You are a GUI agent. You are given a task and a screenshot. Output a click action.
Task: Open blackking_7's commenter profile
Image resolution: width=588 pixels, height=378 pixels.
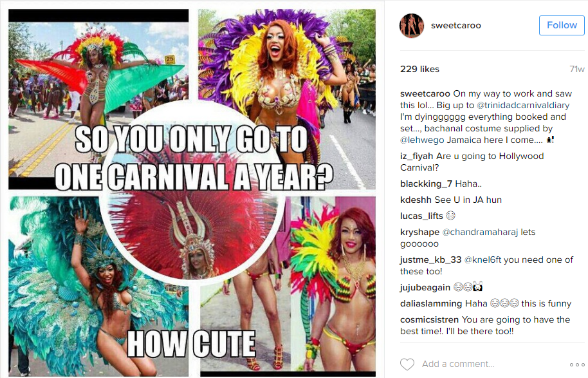pyautogui.click(x=426, y=184)
